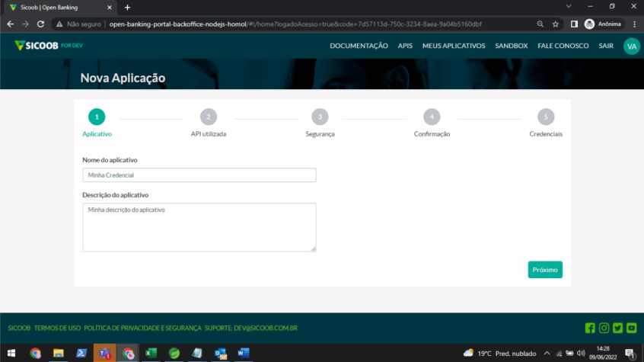Open the Anônima incognito profile
This screenshot has width=644, height=362.
(603, 24)
